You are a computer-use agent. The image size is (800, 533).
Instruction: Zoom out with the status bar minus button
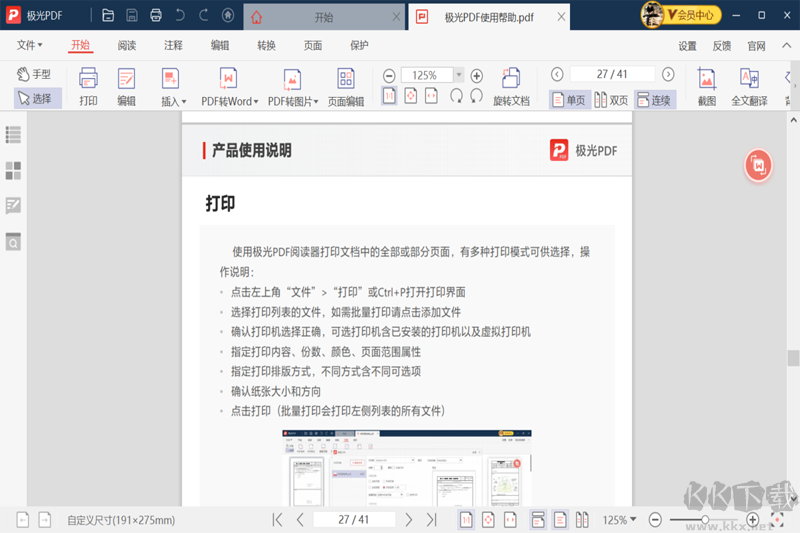tap(655, 520)
